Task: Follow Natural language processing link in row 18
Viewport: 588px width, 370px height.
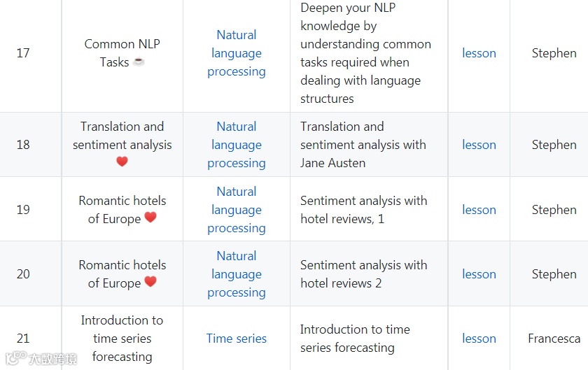Action: pyautogui.click(x=237, y=145)
